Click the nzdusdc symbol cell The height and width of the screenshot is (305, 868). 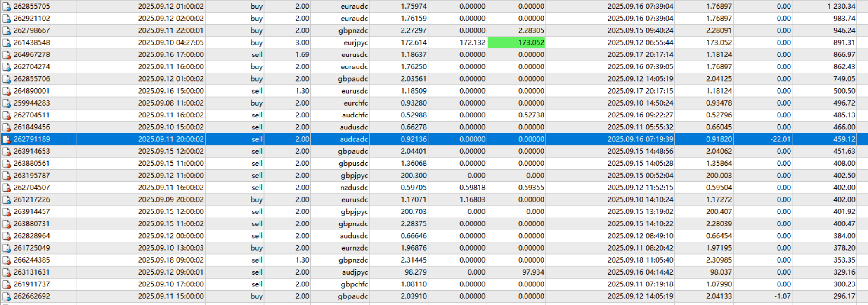pyautogui.click(x=354, y=188)
